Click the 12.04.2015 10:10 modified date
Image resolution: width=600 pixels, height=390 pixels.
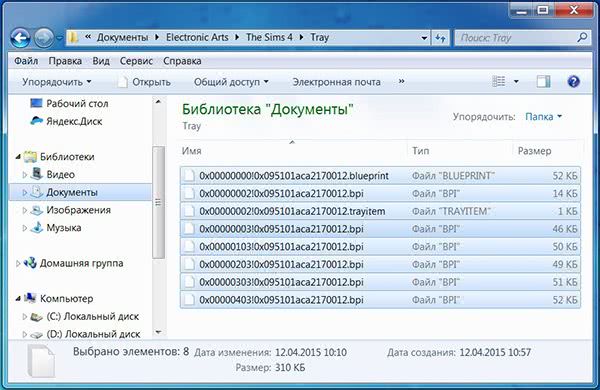[311, 352]
